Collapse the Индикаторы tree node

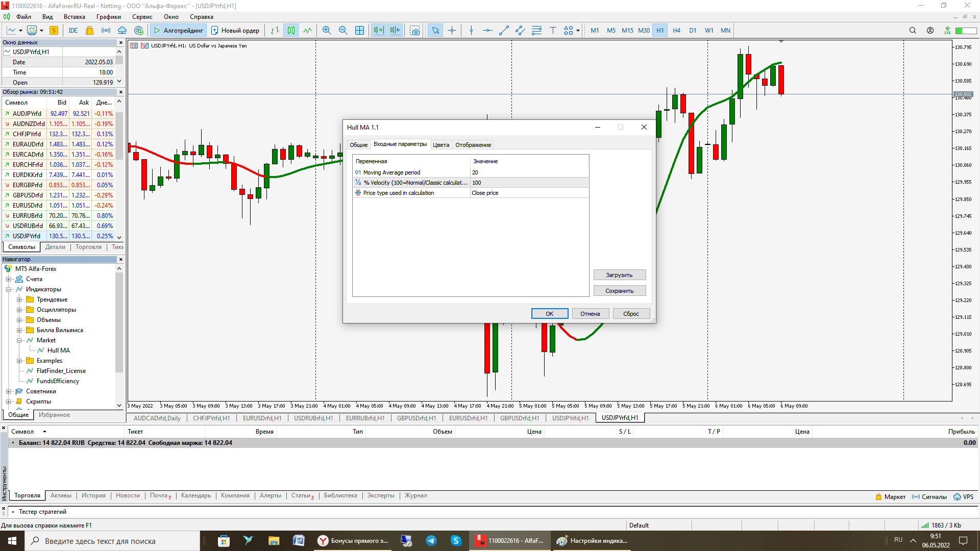point(9,289)
